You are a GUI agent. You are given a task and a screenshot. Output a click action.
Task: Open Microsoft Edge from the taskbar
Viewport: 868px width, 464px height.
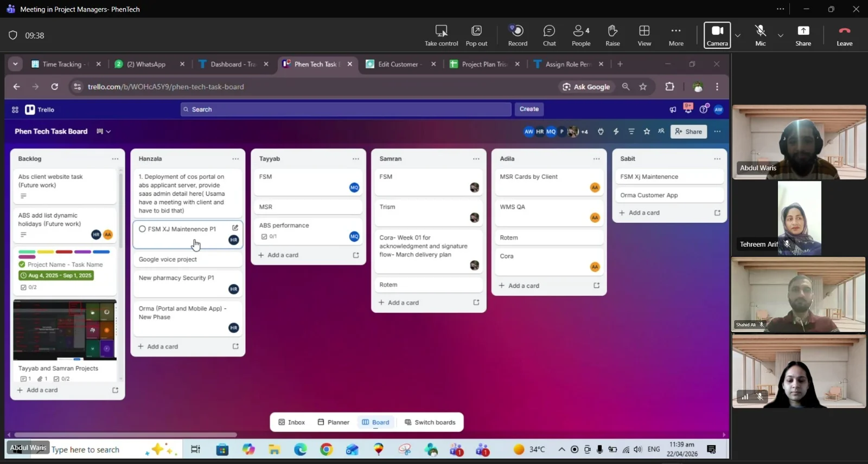click(x=301, y=449)
